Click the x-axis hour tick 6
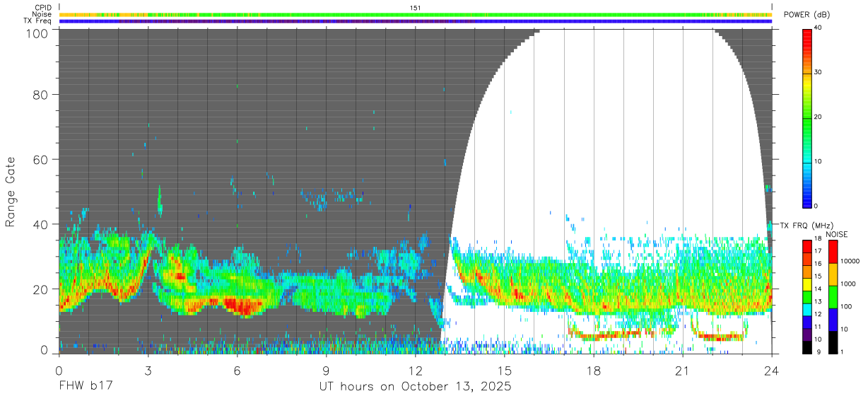 237,371
